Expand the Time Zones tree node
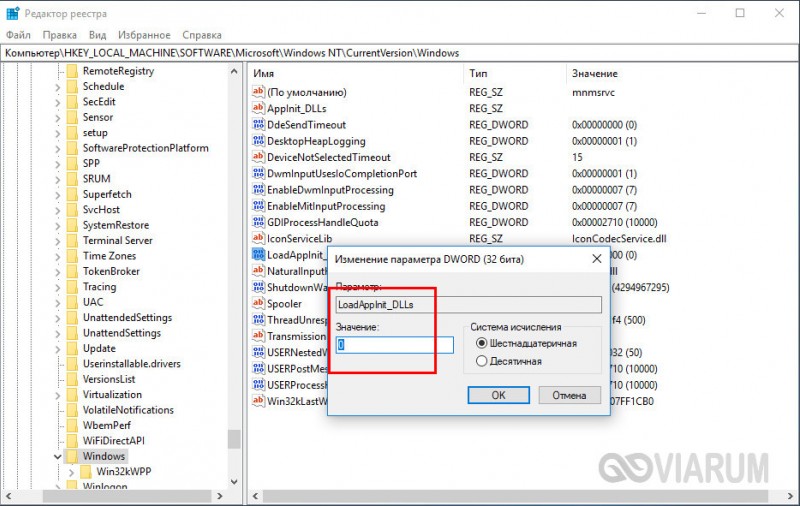800x506 pixels. [x=58, y=257]
